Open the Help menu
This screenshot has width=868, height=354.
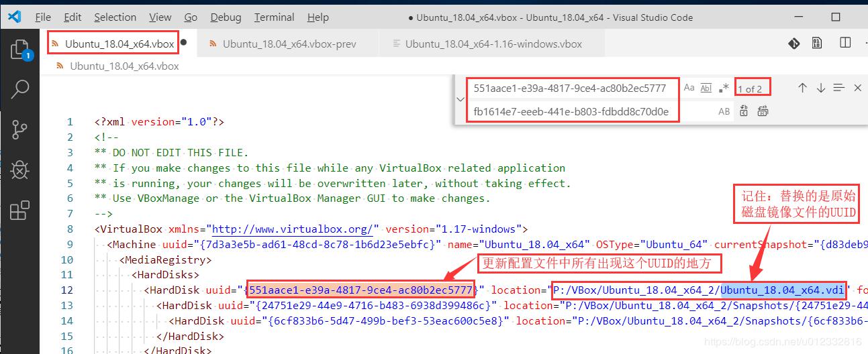point(318,17)
